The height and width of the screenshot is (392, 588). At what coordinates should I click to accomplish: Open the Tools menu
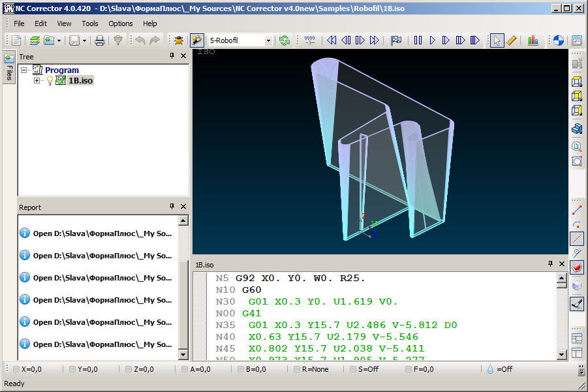90,23
